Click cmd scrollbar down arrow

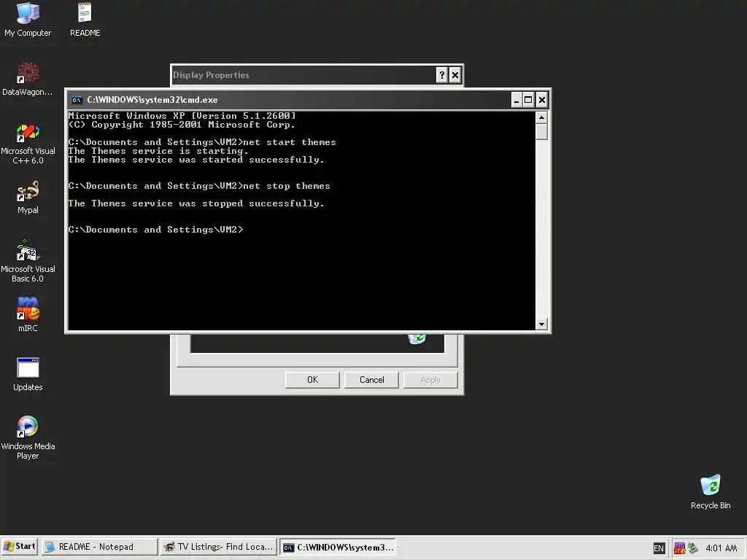(541, 324)
